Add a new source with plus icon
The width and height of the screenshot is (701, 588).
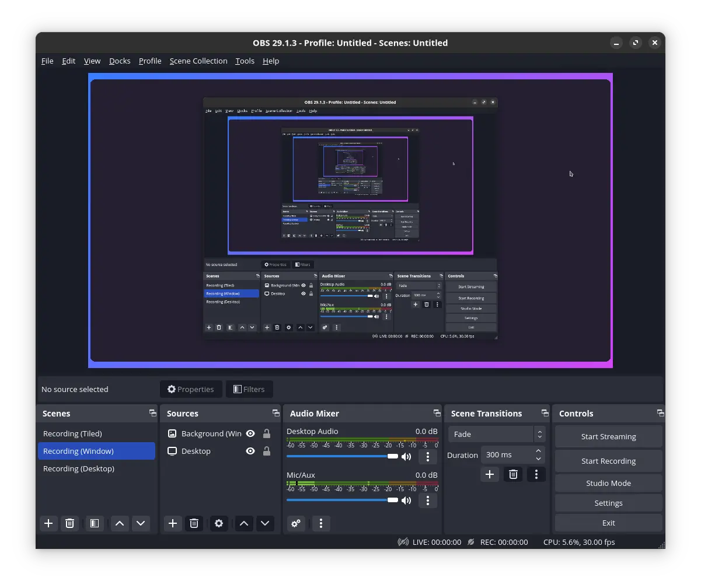tap(173, 523)
